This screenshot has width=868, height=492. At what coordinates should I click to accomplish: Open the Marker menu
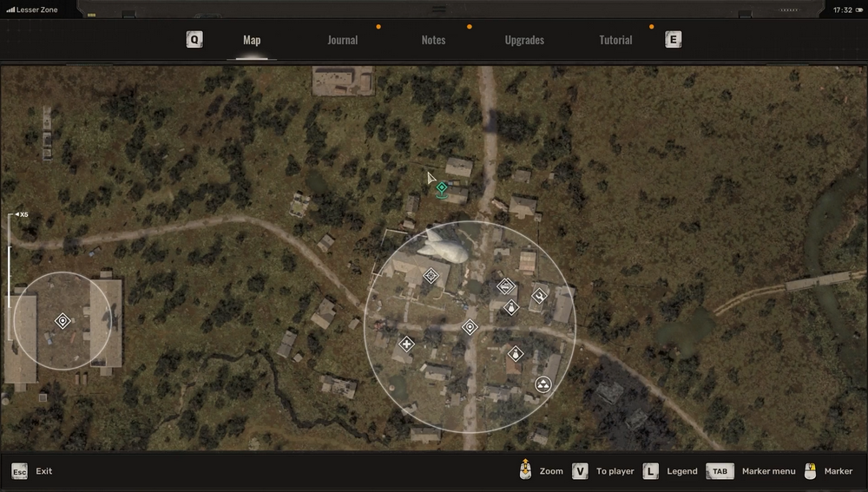768,471
